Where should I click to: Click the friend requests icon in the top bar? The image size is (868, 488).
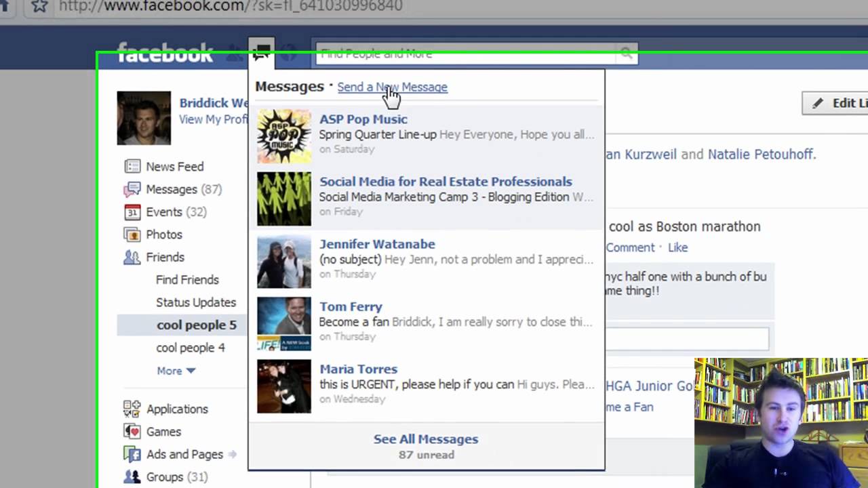tap(235, 52)
